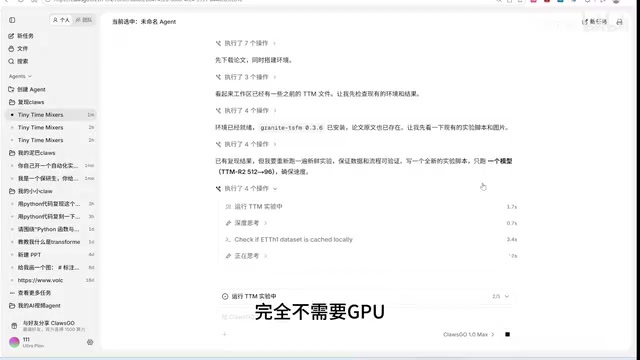The width and height of the screenshot is (640, 360).
Task: Click the granite-tsfm 0.3.6 code text
Action: point(291,128)
